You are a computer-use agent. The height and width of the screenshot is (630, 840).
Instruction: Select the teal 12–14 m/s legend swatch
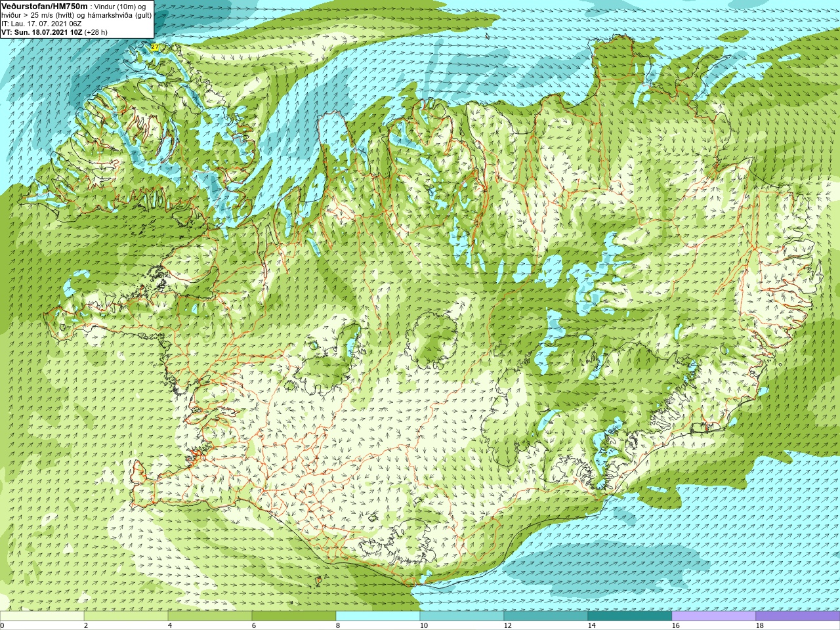546,616
